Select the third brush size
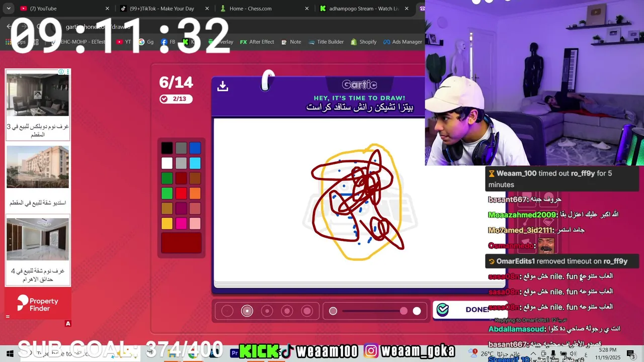The height and width of the screenshot is (362, 644). (x=267, y=311)
